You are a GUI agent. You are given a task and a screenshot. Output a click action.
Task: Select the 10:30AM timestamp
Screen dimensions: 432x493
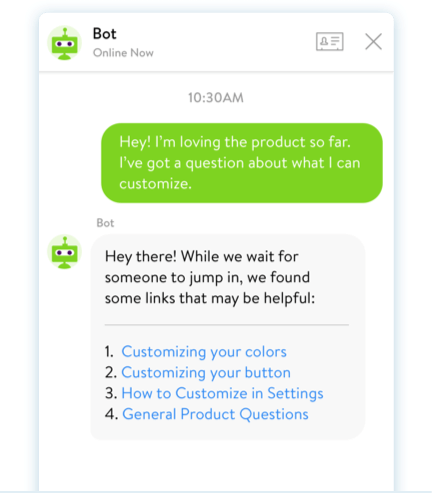tap(216, 98)
